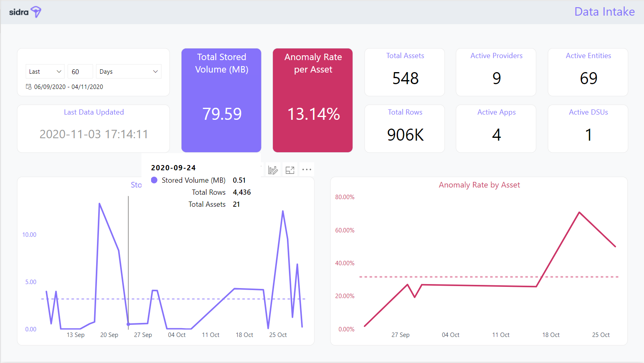Click the Active Providers value 9
The image size is (644, 363).
pyautogui.click(x=496, y=78)
